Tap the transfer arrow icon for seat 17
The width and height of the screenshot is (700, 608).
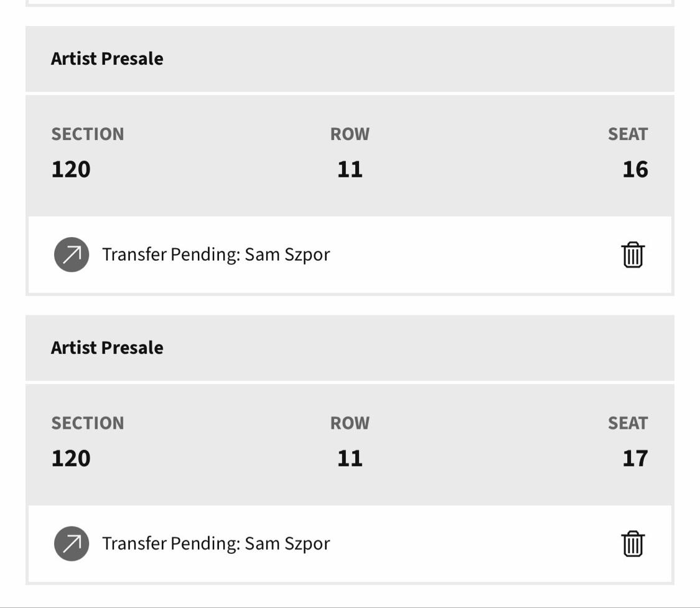(72, 544)
